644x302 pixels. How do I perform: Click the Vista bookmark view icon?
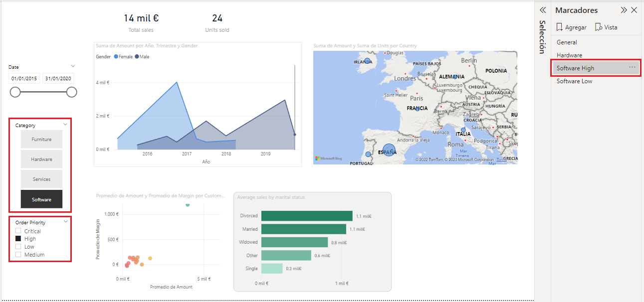click(x=599, y=27)
